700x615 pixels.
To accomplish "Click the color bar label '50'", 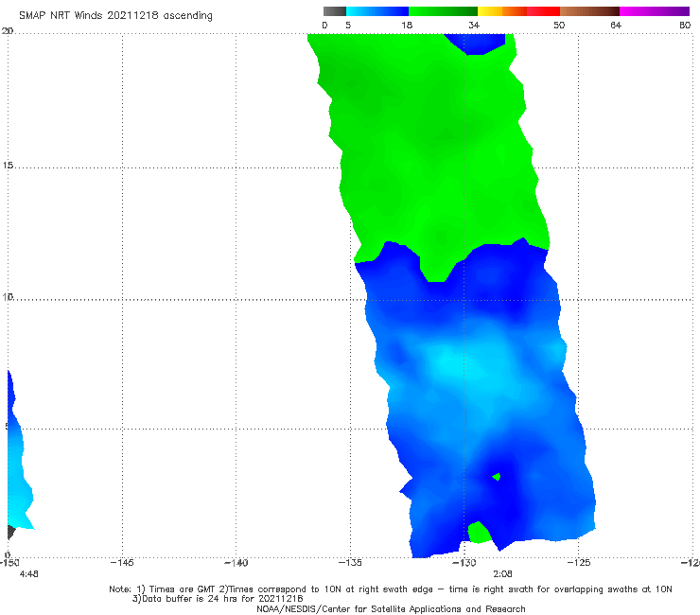I will point(559,26).
